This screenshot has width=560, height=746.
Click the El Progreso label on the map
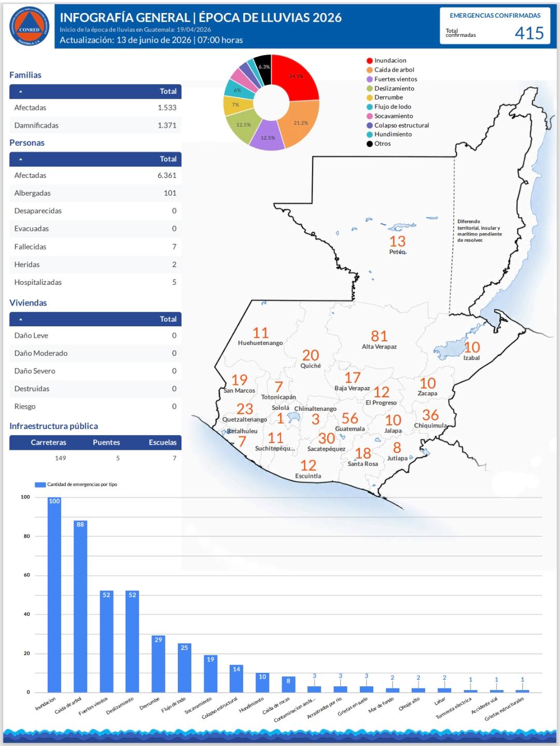click(x=381, y=403)
